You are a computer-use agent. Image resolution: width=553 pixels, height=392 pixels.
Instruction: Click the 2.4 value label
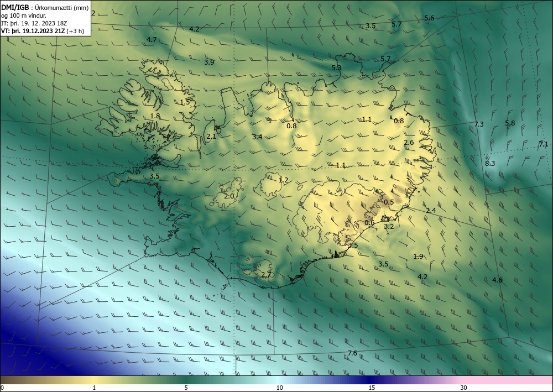[431, 211]
